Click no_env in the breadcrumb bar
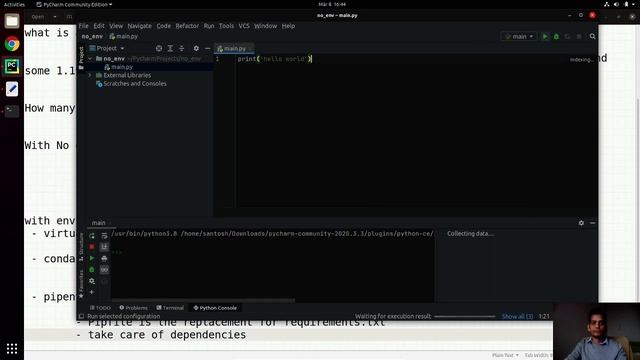The height and width of the screenshot is (360, 640). click(92, 36)
